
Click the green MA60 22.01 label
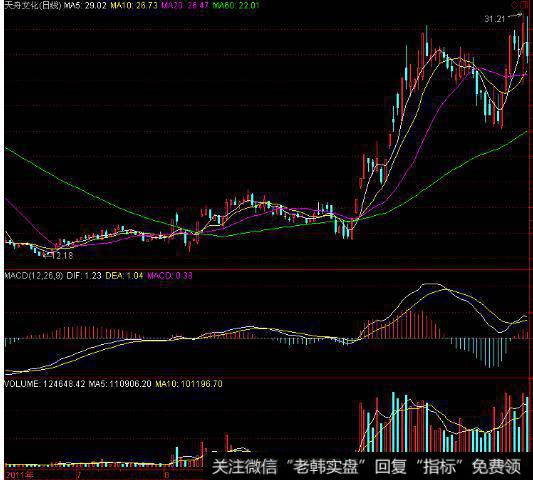[x=236, y=5]
